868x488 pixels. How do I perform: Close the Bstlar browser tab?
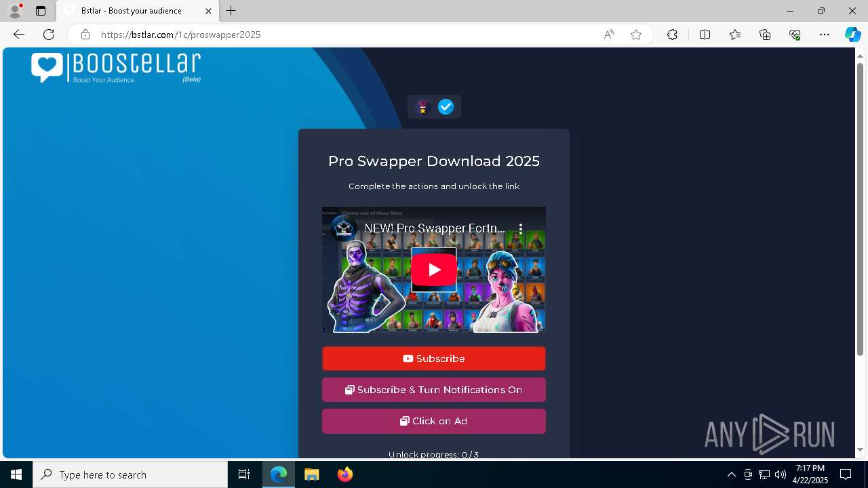209,11
